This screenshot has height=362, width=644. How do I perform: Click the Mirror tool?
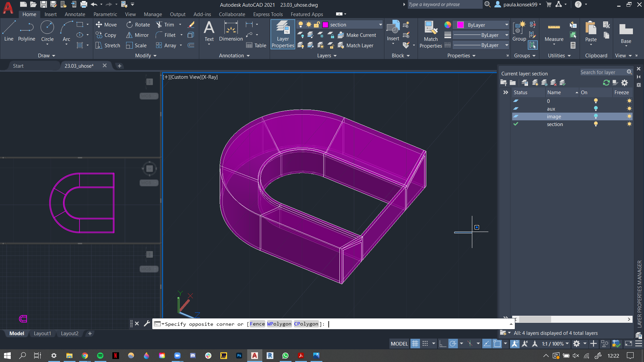click(x=137, y=35)
